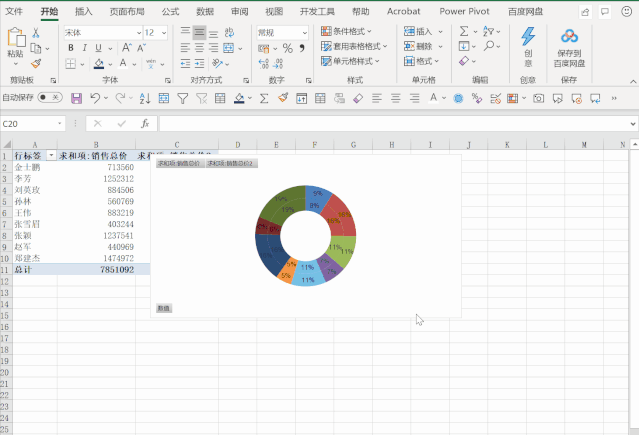Image resolution: width=639 pixels, height=435 pixels.
Task: Toggle Bold formatting
Action: 71,48
